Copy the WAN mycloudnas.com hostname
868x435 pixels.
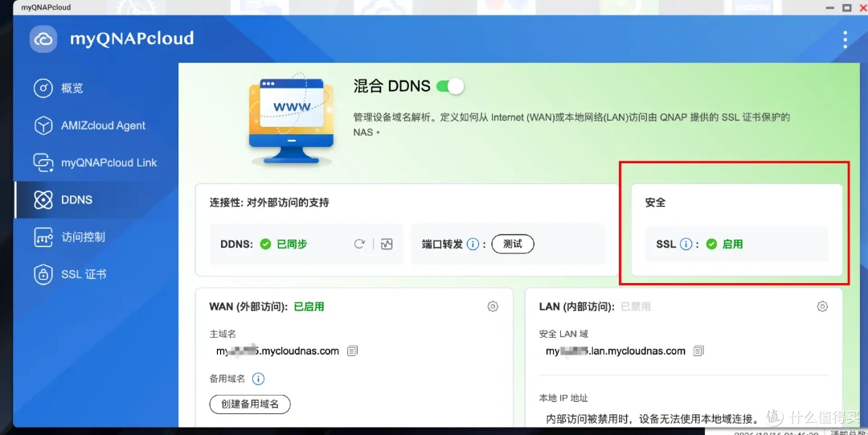pyautogui.click(x=352, y=351)
